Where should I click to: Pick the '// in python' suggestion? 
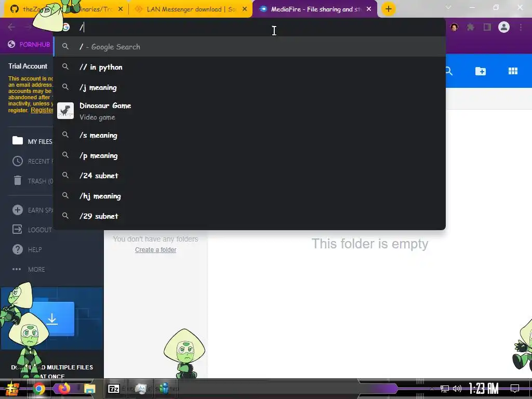[249, 67]
